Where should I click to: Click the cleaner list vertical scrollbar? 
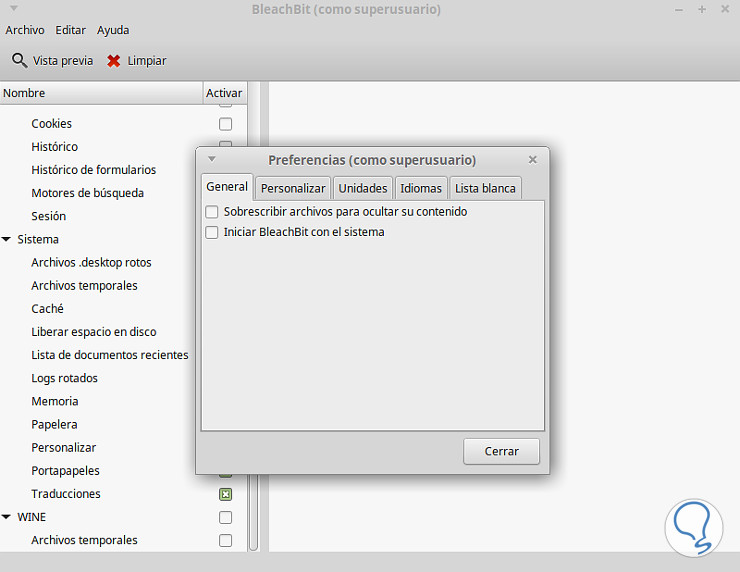click(x=253, y=513)
